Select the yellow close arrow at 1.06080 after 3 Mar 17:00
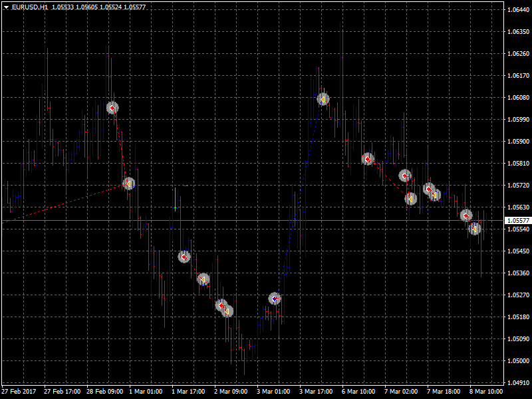 pyautogui.click(x=323, y=99)
